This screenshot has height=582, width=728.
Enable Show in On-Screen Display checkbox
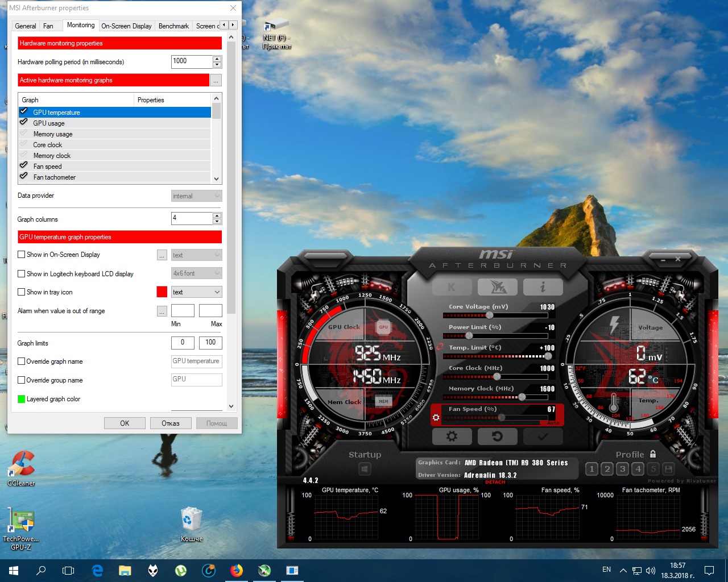coord(22,255)
